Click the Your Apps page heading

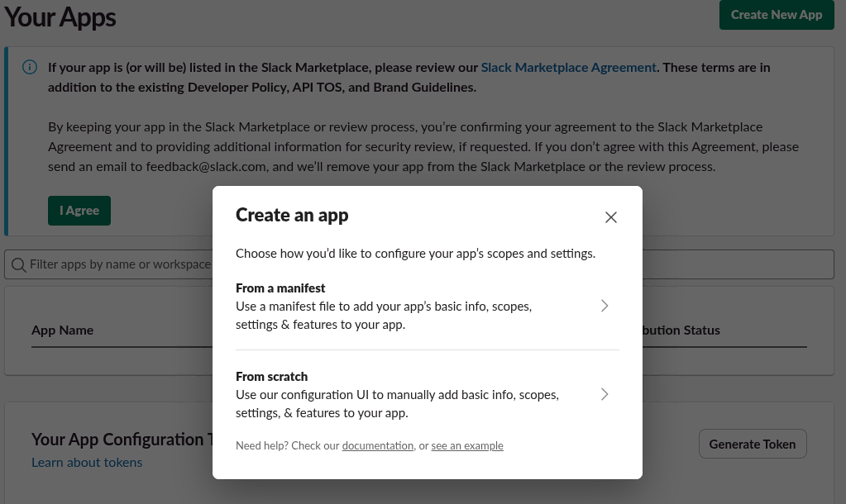coord(60,17)
